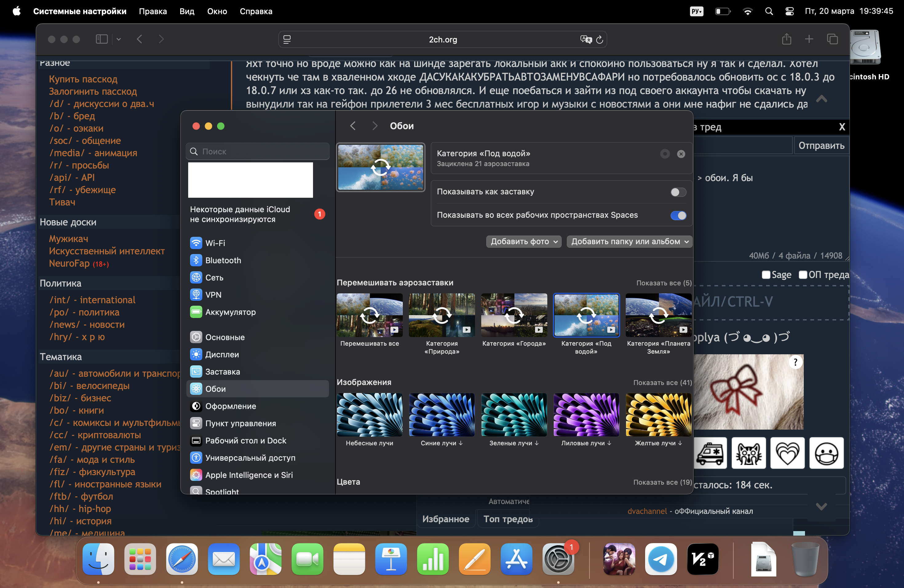Open the Wi-Fi settings pane
904x588 pixels.
[215, 243]
